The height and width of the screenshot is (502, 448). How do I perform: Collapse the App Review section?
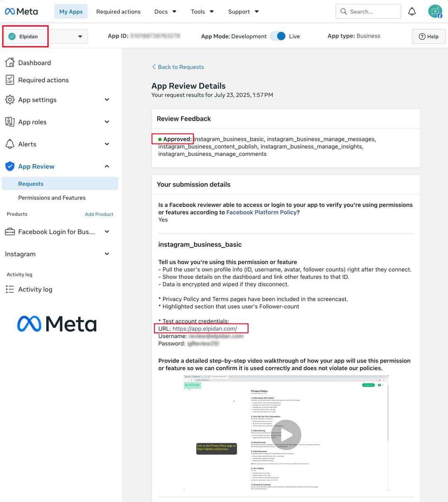[x=107, y=166]
